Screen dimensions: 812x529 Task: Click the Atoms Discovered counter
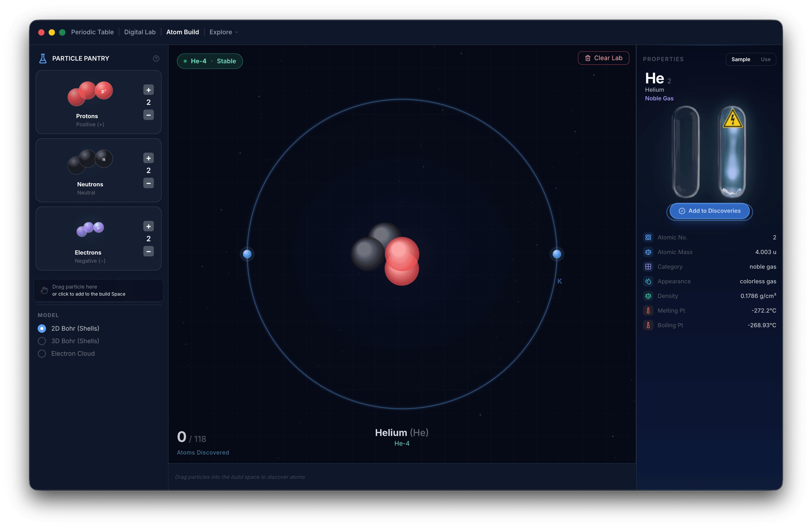click(x=203, y=442)
